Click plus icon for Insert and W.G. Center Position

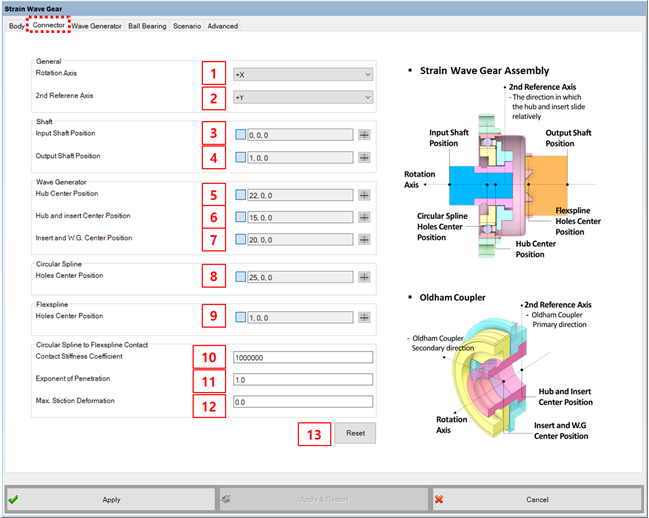point(364,240)
